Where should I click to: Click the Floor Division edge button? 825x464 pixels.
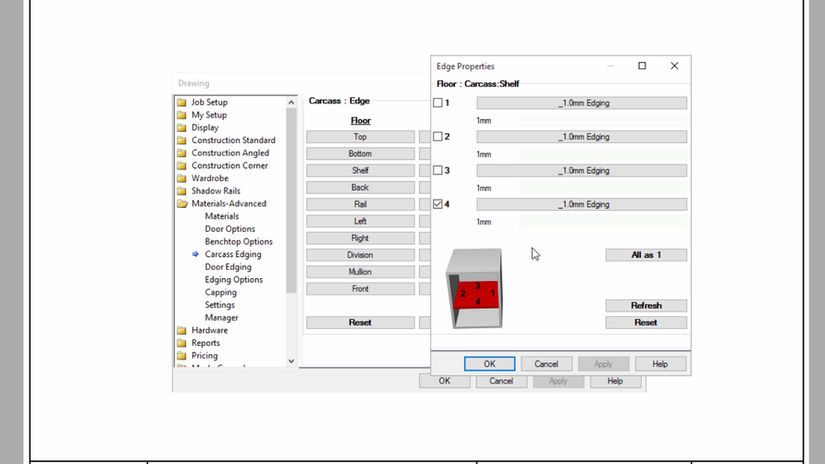[x=360, y=255]
